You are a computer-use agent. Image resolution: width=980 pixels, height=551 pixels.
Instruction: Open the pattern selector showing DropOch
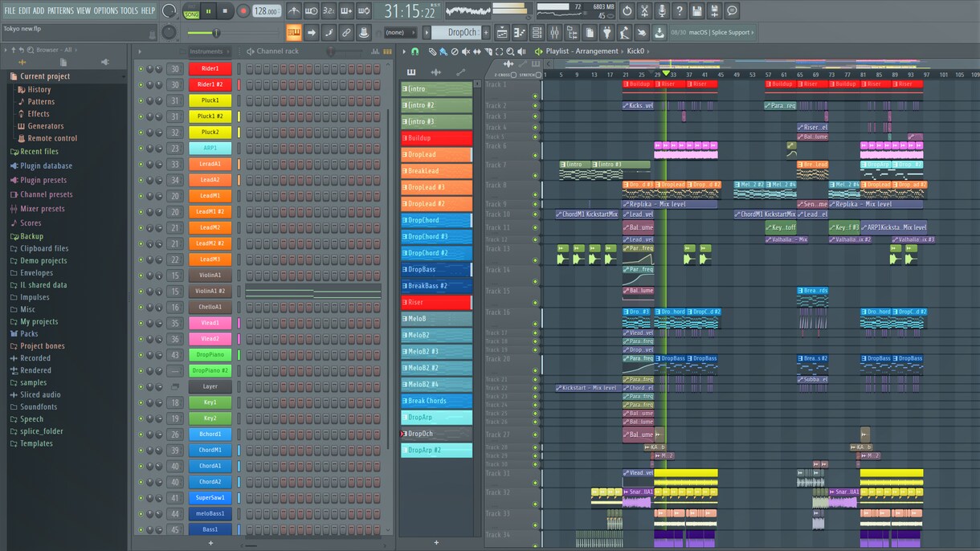click(x=456, y=33)
